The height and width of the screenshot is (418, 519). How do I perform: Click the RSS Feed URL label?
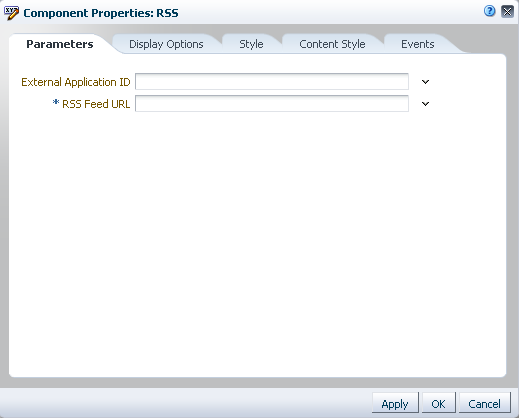click(x=96, y=104)
